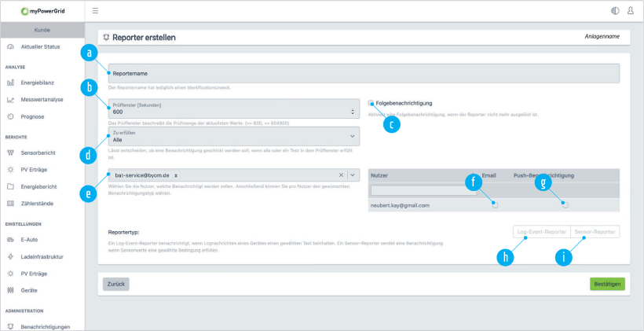The width and height of the screenshot is (644, 331).
Task: Enable the Folgebenachrichtigung checkbox
Action: pos(371,103)
